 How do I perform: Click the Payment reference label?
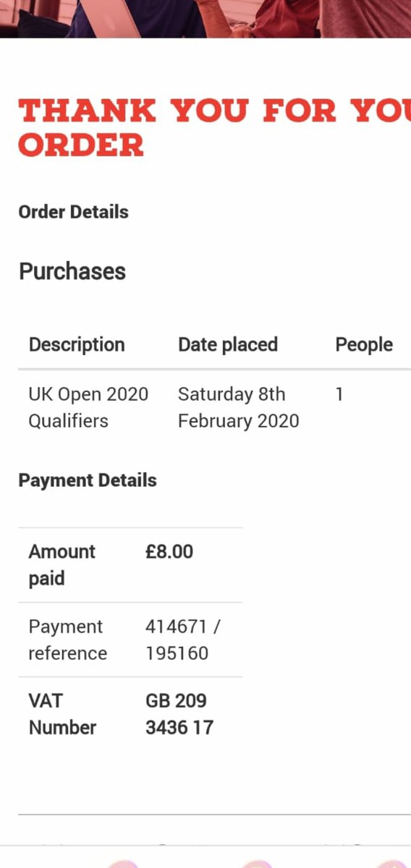click(67, 639)
